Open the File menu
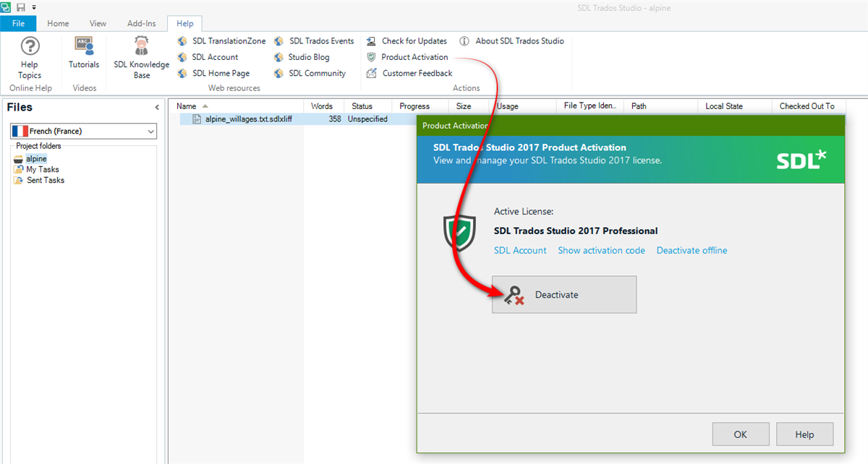868x464 pixels. 18,22
